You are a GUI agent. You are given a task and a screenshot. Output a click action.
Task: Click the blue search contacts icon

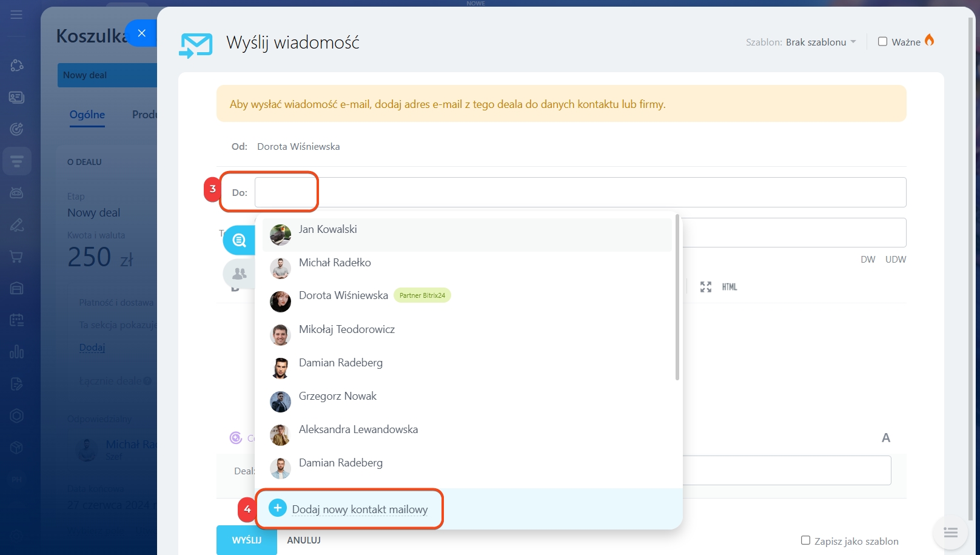[x=239, y=240]
